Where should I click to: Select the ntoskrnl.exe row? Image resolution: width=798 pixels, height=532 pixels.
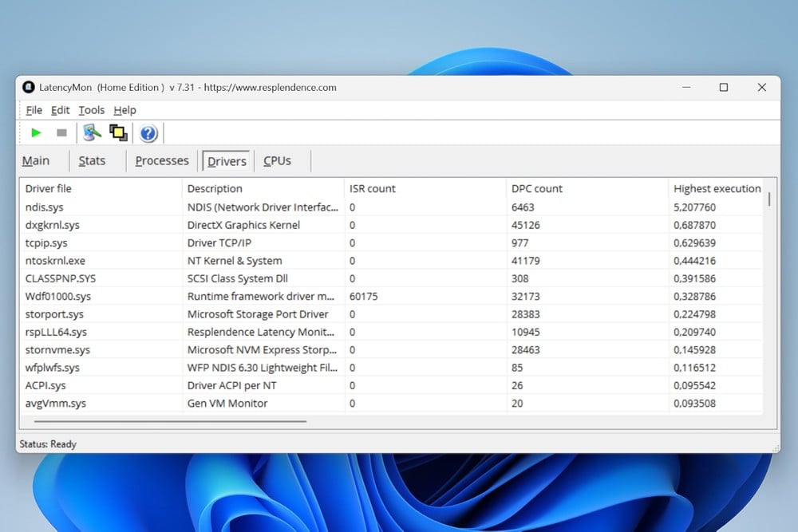tap(392, 261)
